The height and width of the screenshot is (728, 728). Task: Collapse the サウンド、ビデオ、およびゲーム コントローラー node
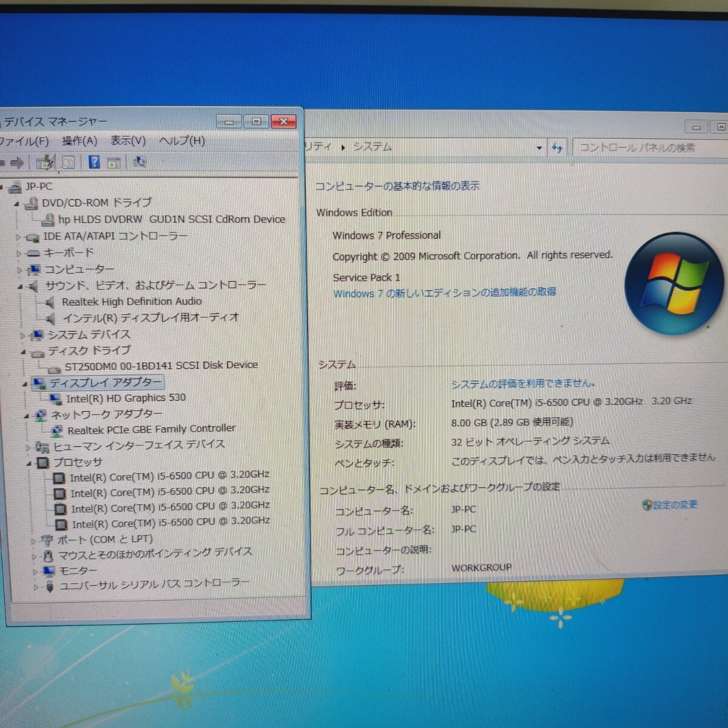[21, 286]
